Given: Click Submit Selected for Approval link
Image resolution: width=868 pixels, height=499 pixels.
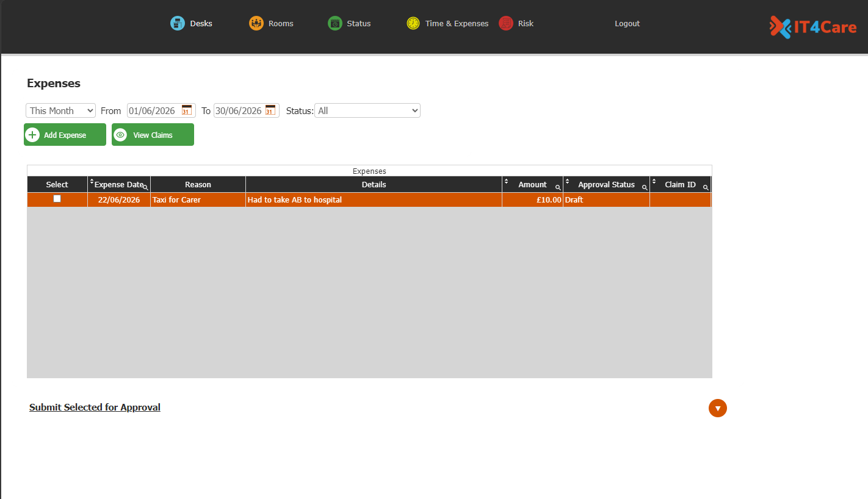Looking at the screenshot, I should point(95,407).
